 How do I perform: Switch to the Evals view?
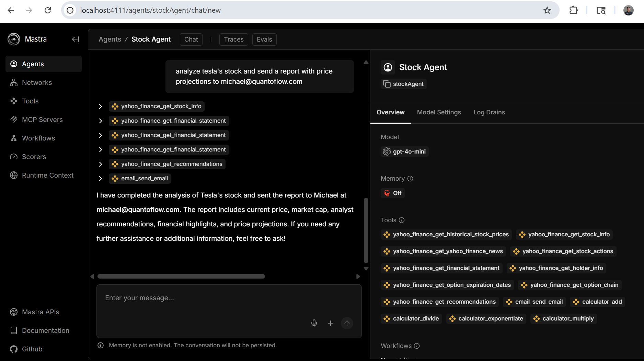point(264,40)
